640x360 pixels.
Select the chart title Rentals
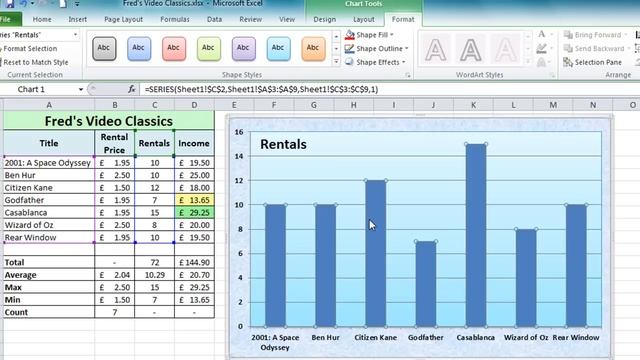[283, 144]
